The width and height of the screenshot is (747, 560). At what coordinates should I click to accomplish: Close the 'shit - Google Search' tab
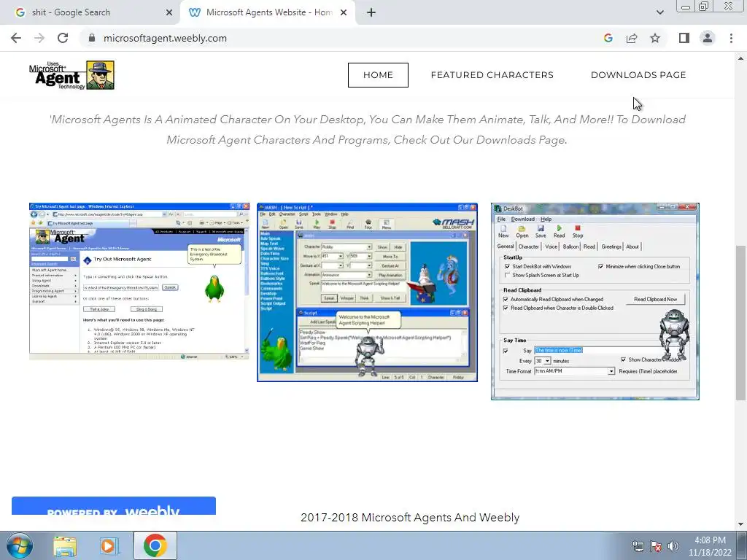[x=169, y=13]
